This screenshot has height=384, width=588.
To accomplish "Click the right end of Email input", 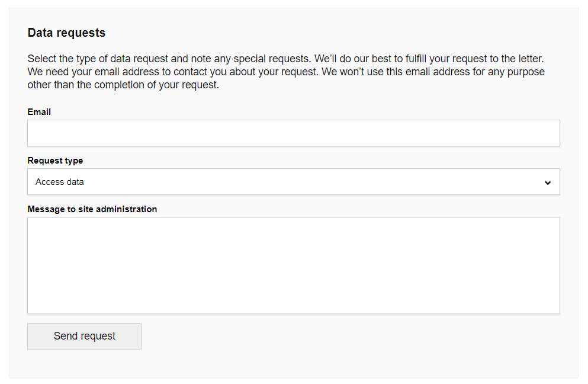I will point(551,133).
